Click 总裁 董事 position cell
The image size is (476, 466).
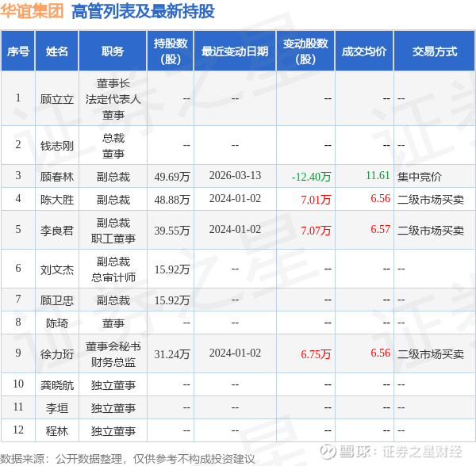113,146
